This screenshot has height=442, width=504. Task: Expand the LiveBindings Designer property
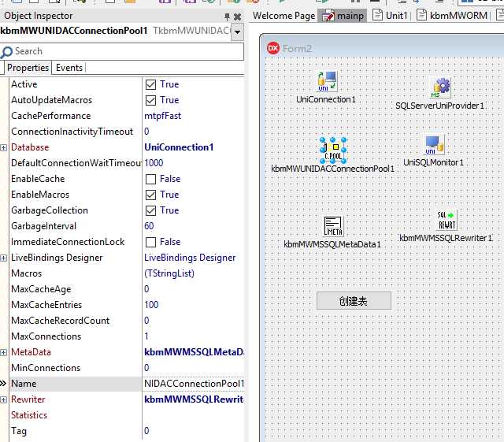(3, 258)
